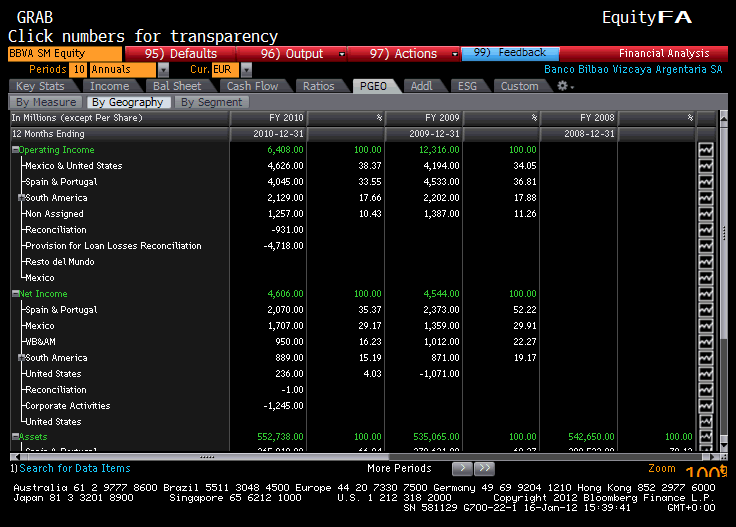This screenshot has height=527, width=736.
Task: Switch to the Cash Flow tab
Action: pos(252,86)
